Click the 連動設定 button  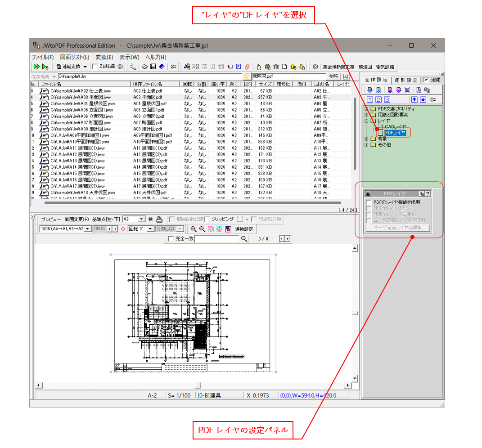coord(244,229)
